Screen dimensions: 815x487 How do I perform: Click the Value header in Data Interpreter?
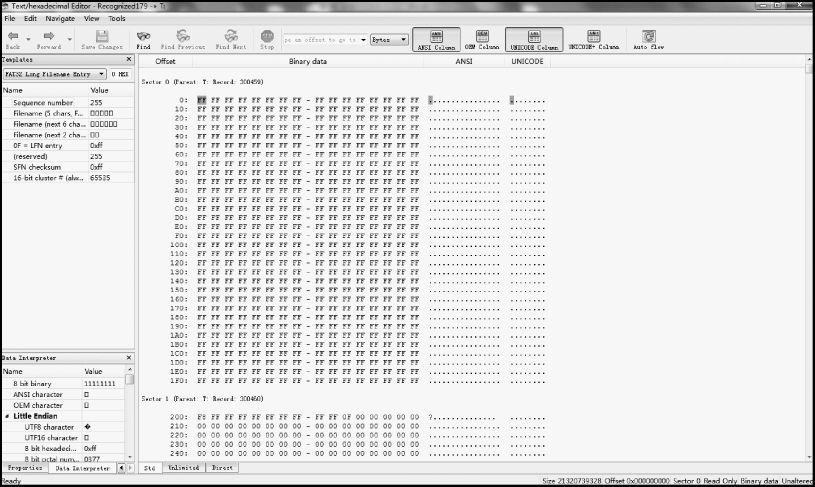point(94,372)
